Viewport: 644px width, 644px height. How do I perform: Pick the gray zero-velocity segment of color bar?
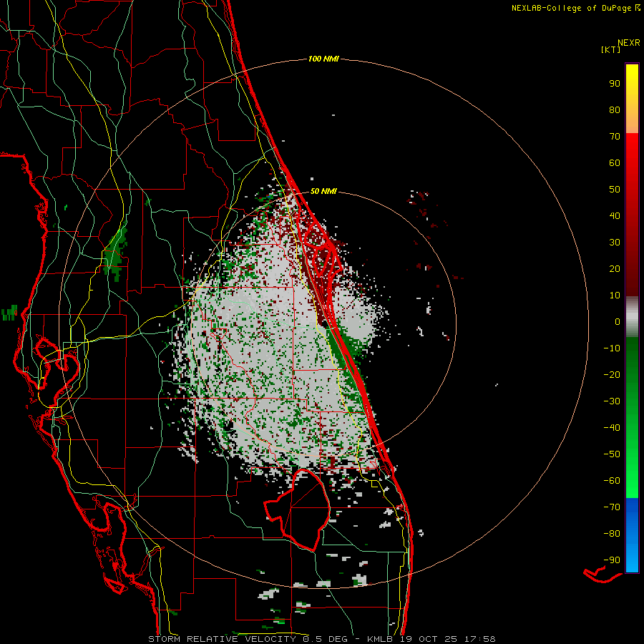point(632,317)
